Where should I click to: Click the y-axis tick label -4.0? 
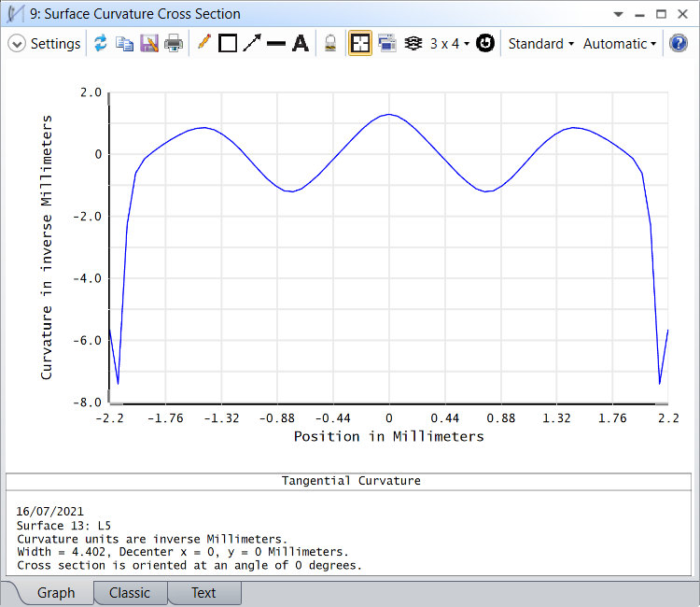click(87, 278)
